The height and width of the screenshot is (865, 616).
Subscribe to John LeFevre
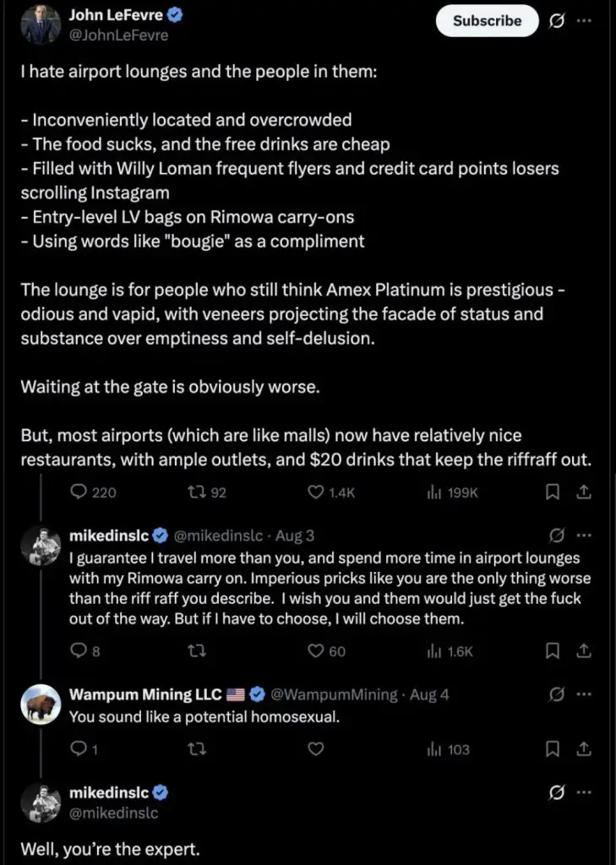coord(487,21)
